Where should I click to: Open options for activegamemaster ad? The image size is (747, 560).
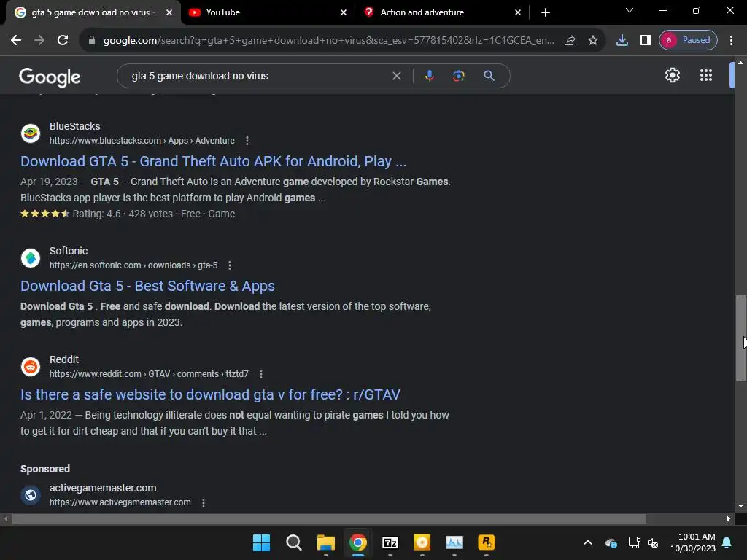coord(204,502)
